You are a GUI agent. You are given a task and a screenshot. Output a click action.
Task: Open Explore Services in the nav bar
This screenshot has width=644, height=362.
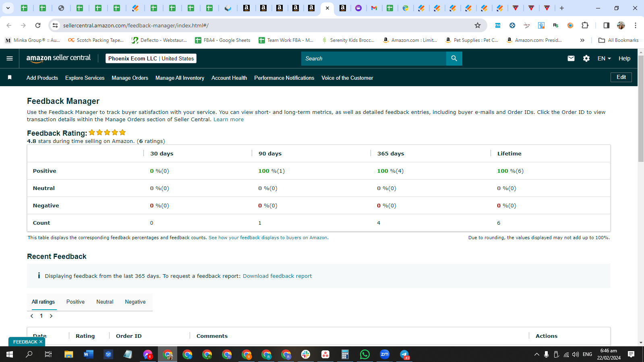click(85, 78)
